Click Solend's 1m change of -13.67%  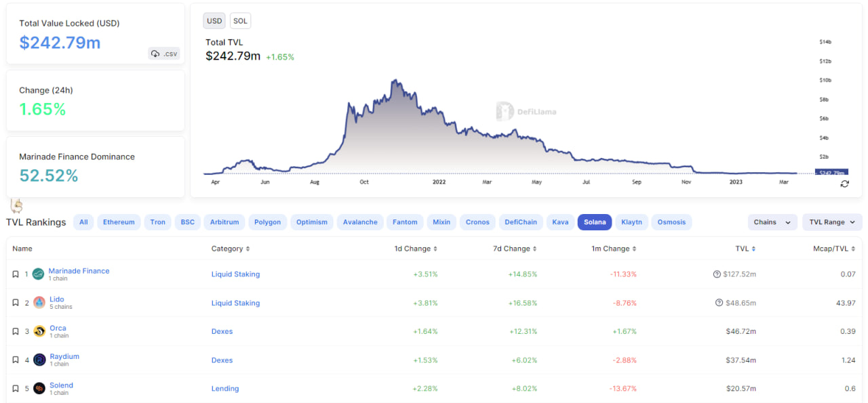pyautogui.click(x=621, y=389)
